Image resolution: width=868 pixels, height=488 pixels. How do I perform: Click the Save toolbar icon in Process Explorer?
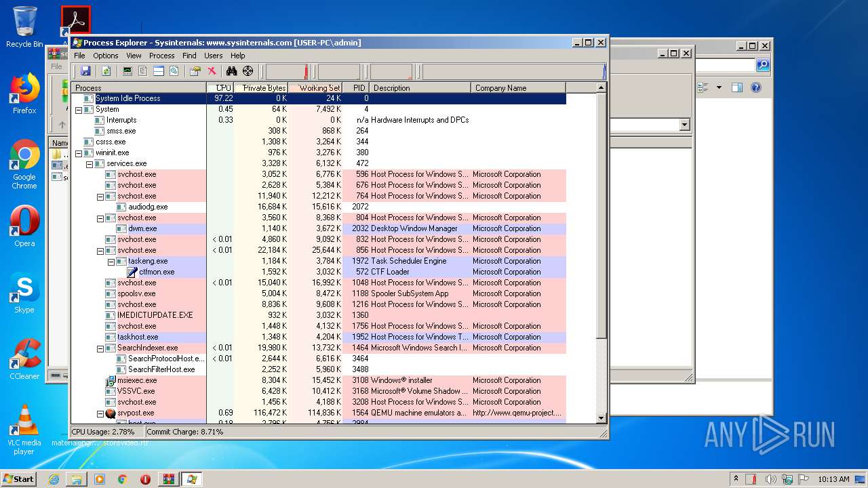pyautogui.click(x=85, y=70)
